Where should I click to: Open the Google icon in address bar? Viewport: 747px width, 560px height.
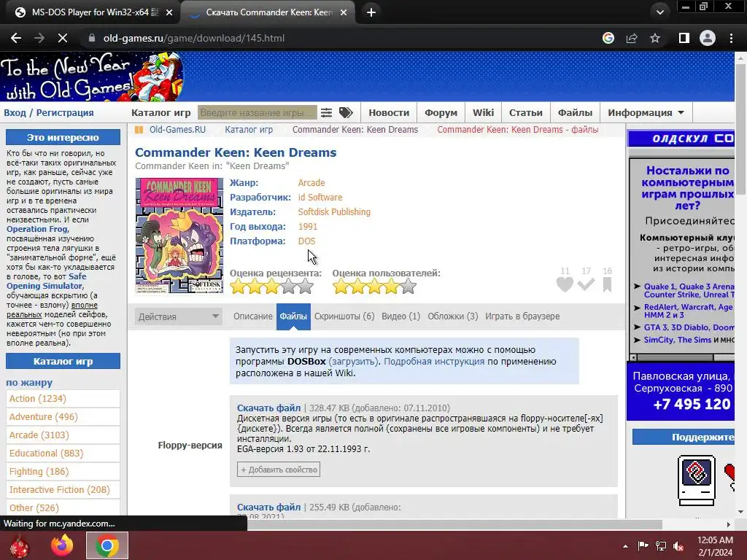tap(608, 38)
